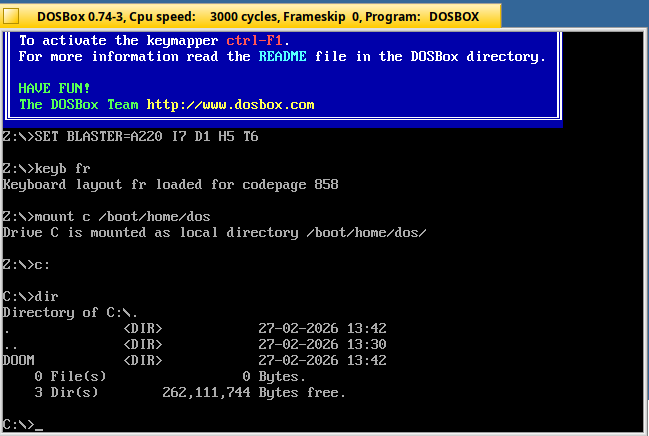
Task: Click the DOSBox title bar tab
Action: [251, 17]
